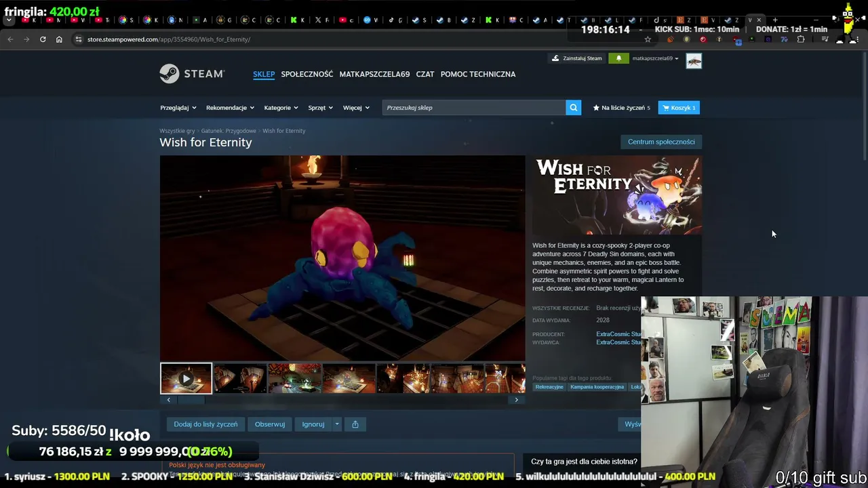Expand the Sprzęt menu
The image size is (868, 488).
point(321,108)
